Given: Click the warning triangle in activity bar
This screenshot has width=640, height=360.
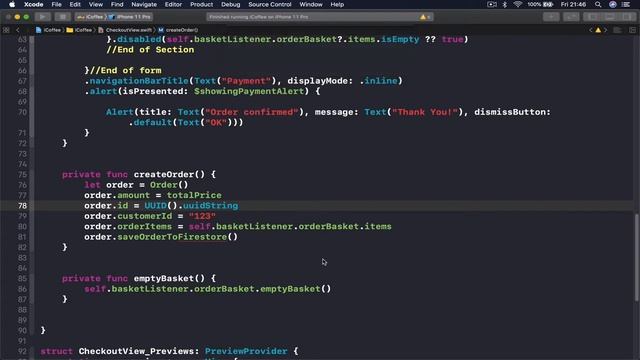Looking at the screenshot, I should [423, 17].
